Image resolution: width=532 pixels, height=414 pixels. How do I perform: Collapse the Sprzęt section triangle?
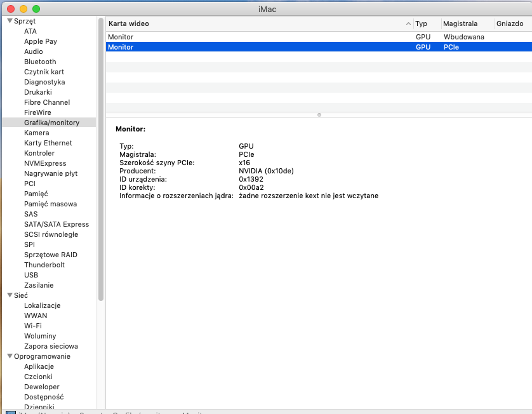point(10,21)
